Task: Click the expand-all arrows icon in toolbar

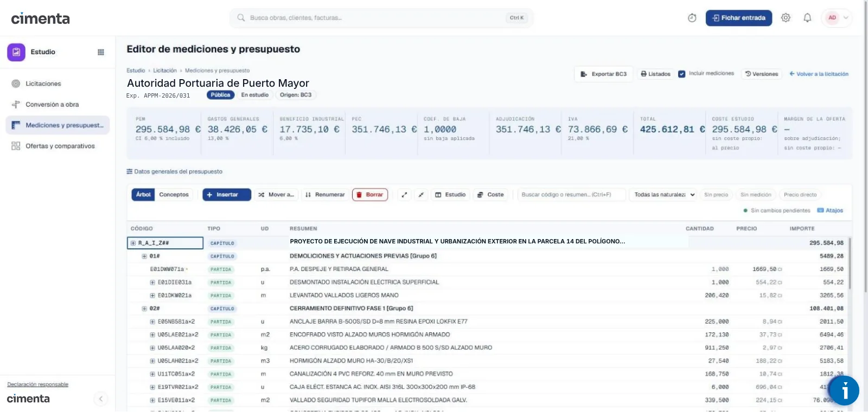Action: (x=404, y=195)
